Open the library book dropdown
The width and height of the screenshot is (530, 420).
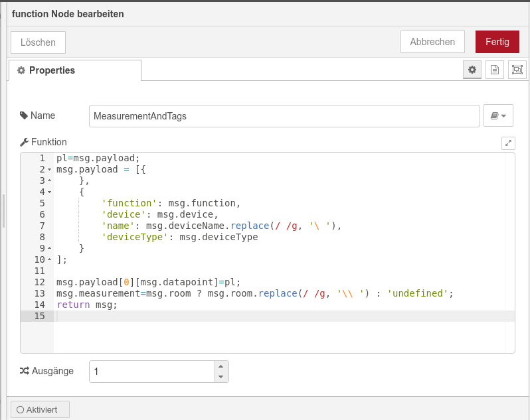tap(498, 115)
